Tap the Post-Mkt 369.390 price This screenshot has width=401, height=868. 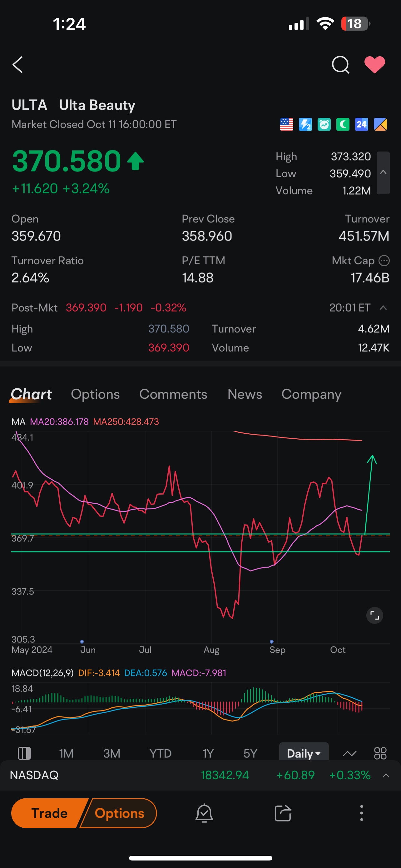(x=86, y=308)
